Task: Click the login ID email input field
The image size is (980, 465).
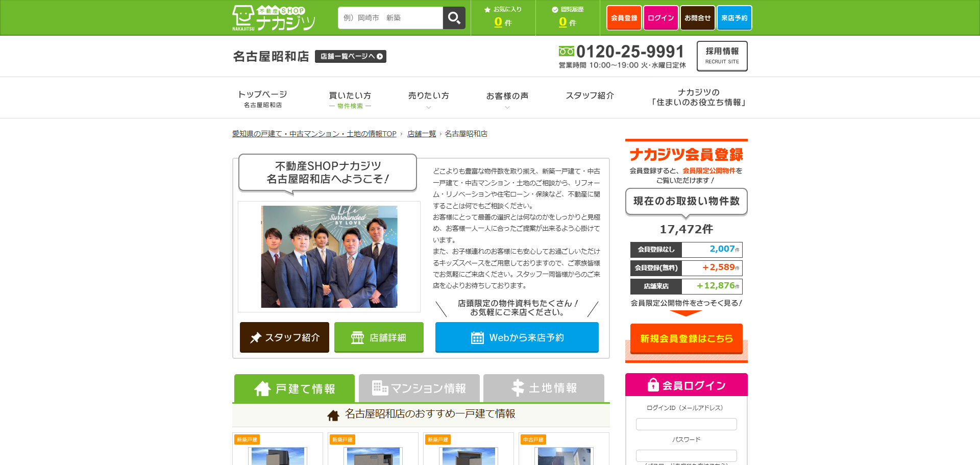Action: pyautogui.click(x=686, y=424)
